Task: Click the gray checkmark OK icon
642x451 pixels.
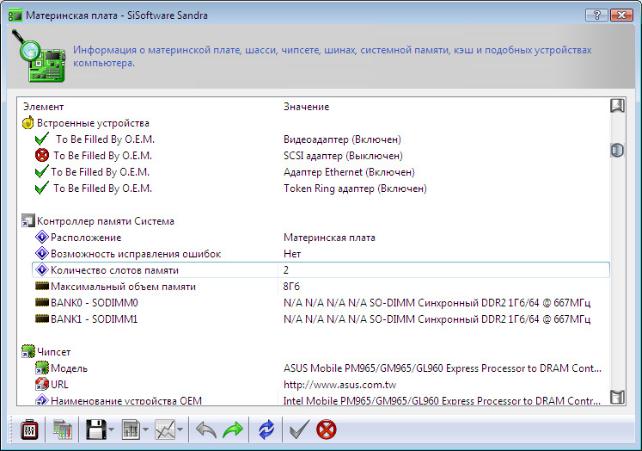Action: point(298,430)
